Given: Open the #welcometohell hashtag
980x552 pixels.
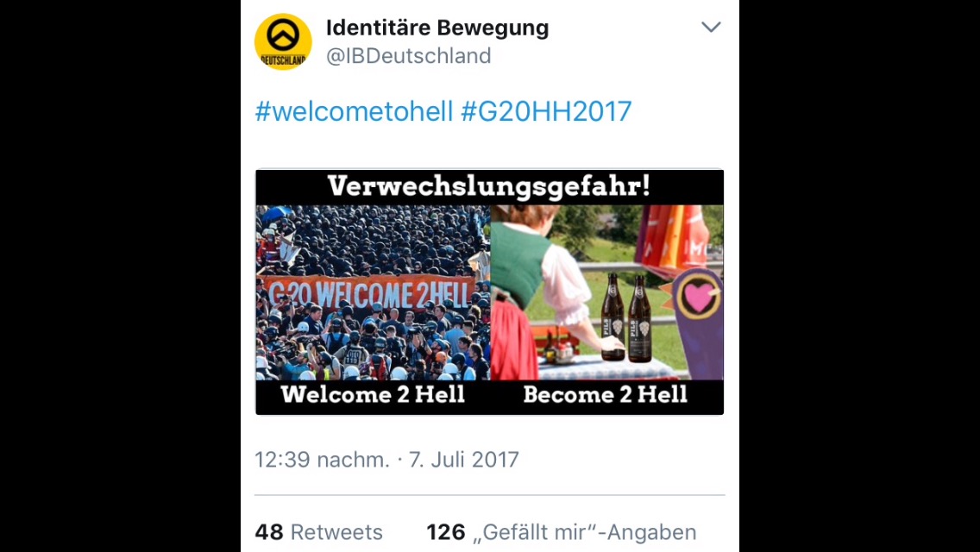Looking at the screenshot, I should 354,111.
